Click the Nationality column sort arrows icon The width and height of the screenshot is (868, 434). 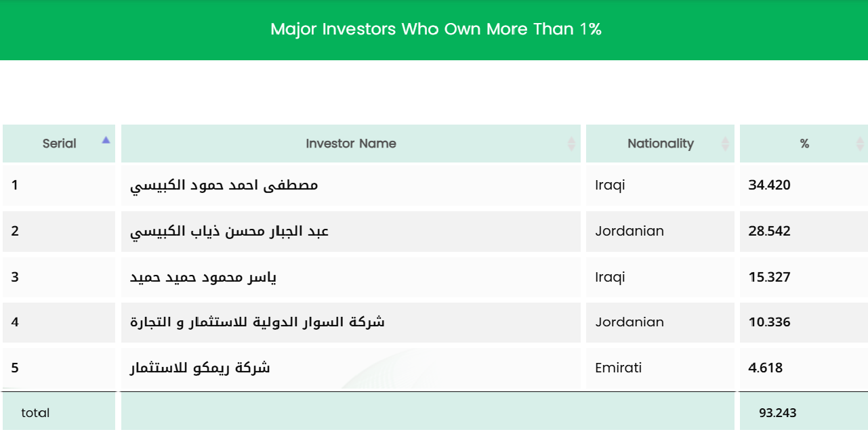(725, 144)
